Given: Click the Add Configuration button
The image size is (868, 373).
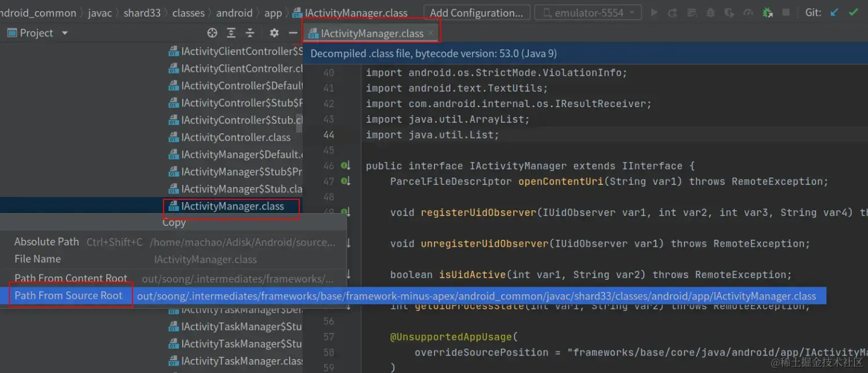Looking at the screenshot, I should (x=476, y=12).
